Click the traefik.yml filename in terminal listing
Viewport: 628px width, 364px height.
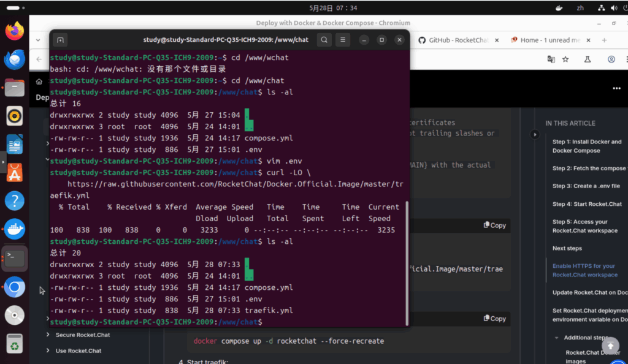[x=269, y=311]
